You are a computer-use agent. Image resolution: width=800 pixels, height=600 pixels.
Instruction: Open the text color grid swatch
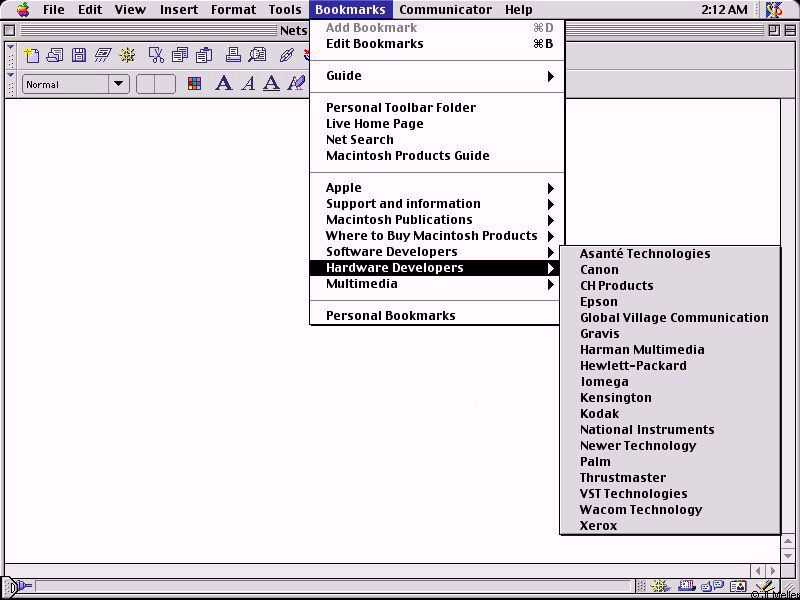click(x=194, y=84)
